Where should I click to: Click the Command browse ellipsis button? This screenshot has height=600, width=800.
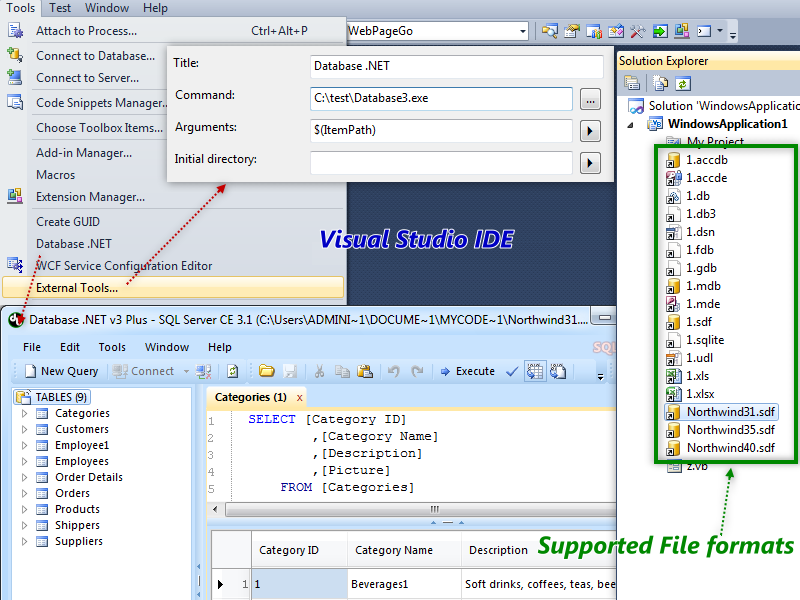click(590, 99)
